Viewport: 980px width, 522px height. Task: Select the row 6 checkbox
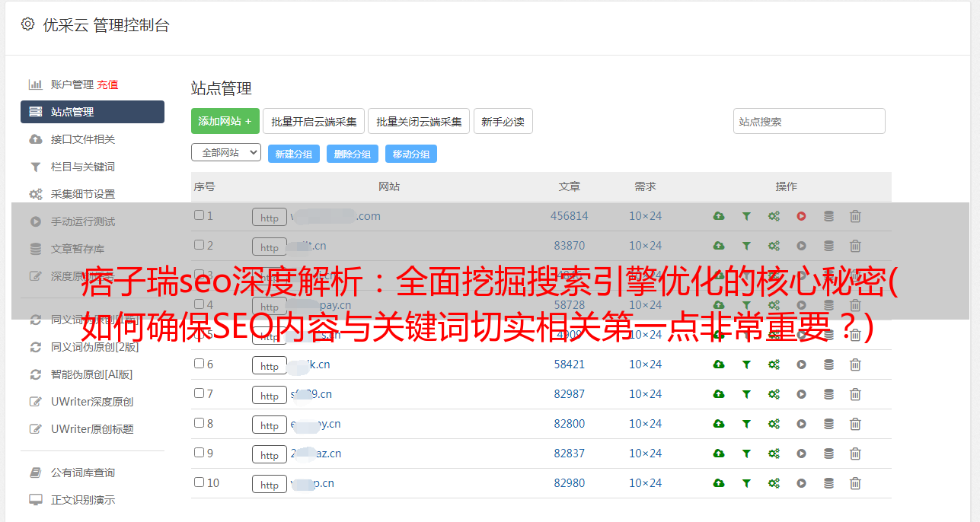[199, 364]
